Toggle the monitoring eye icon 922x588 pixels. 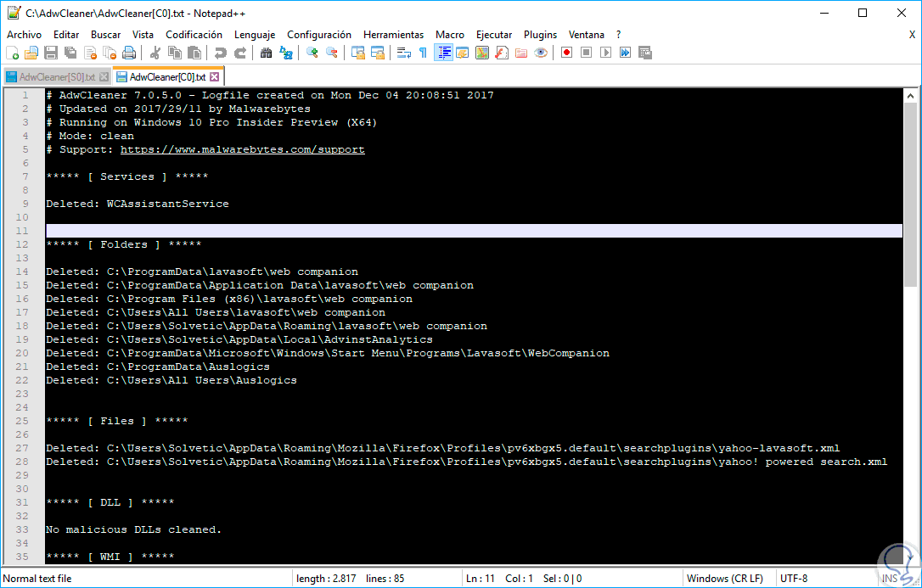(541, 53)
